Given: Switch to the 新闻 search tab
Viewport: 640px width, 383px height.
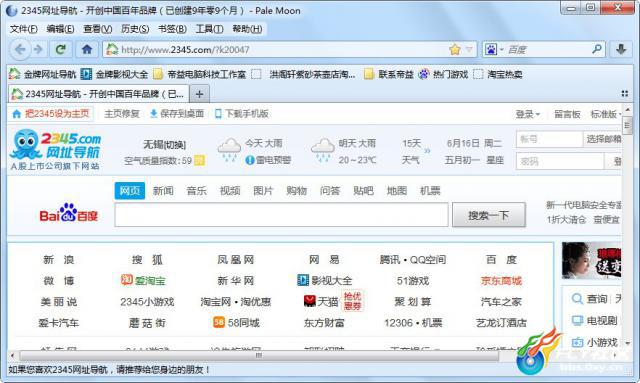Looking at the screenshot, I should point(163,191).
